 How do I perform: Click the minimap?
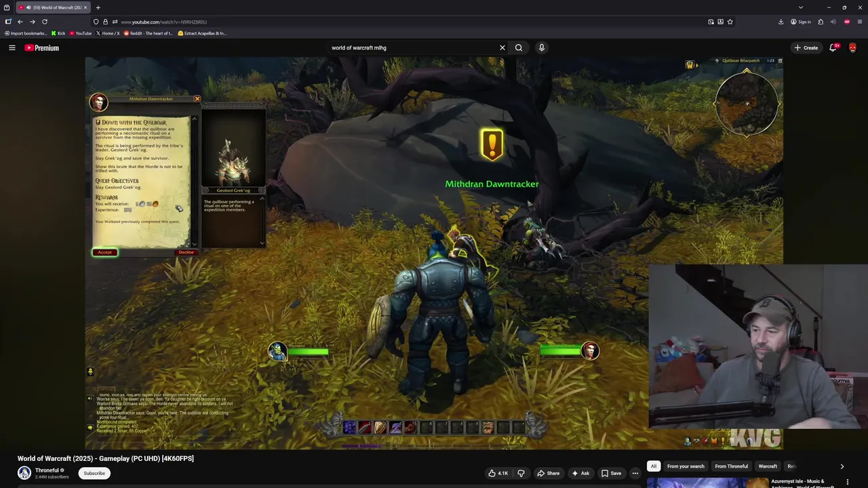pyautogui.click(x=746, y=104)
